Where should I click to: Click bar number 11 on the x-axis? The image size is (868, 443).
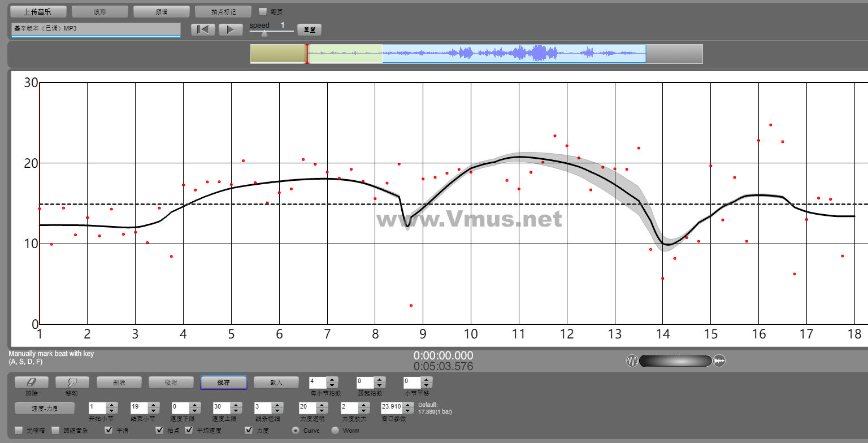(x=518, y=333)
